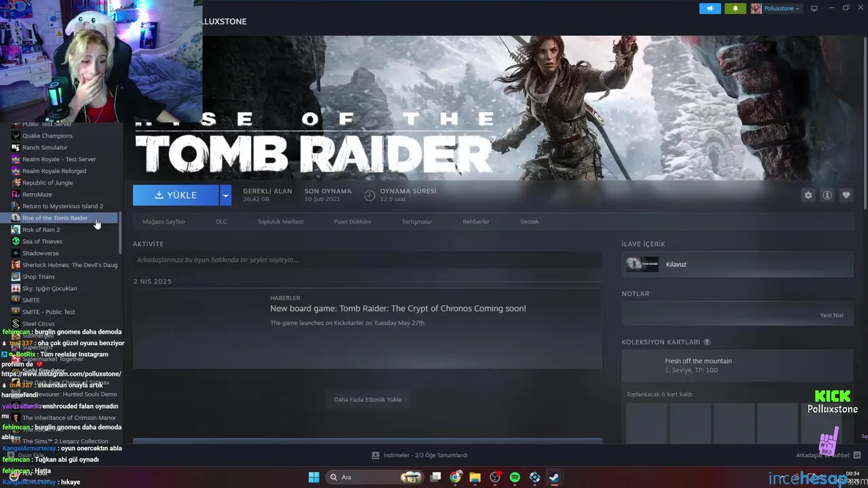Open the Crypt of Chronos news headline
The height and width of the screenshot is (488, 868).
pyautogui.click(x=398, y=308)
